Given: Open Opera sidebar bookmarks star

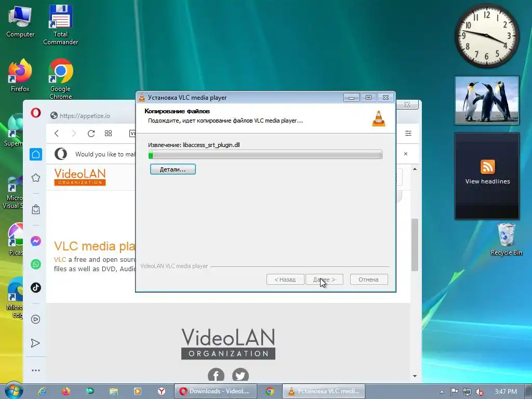Looking at the screenshot, I should pyautogui.click(x=36, y=178).
